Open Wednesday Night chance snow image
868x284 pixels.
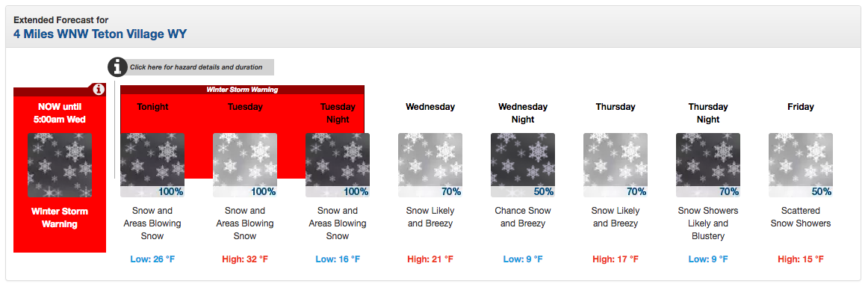523,165
